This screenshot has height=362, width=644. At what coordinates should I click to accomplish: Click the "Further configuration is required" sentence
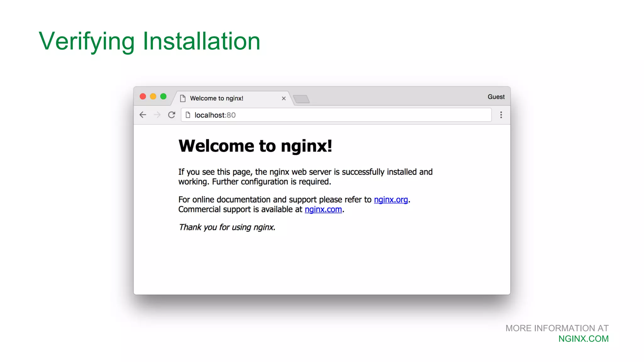pos(271,182)
